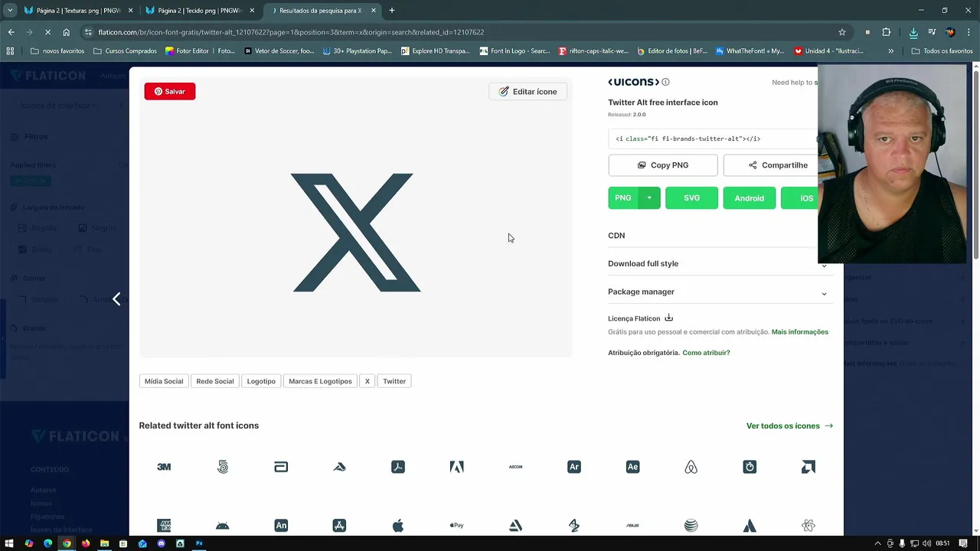Select the After Effects 'Ae' icon

(632, 467)
